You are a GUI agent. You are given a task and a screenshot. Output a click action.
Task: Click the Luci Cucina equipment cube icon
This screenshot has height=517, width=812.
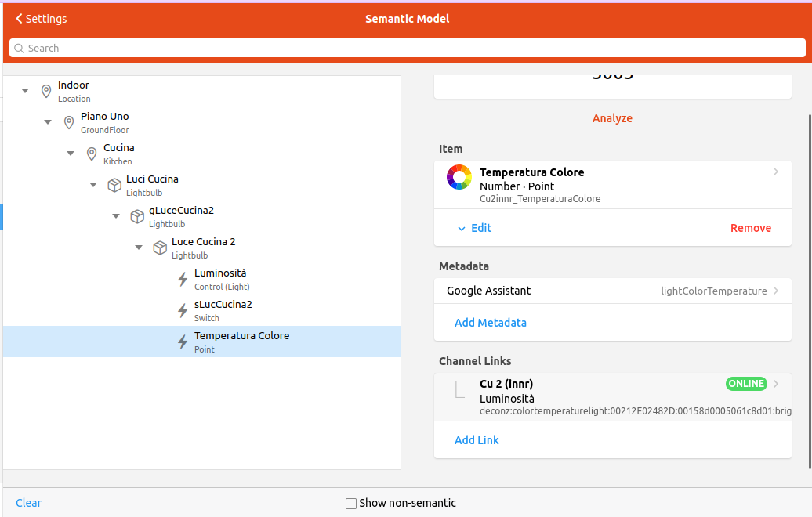114,185
